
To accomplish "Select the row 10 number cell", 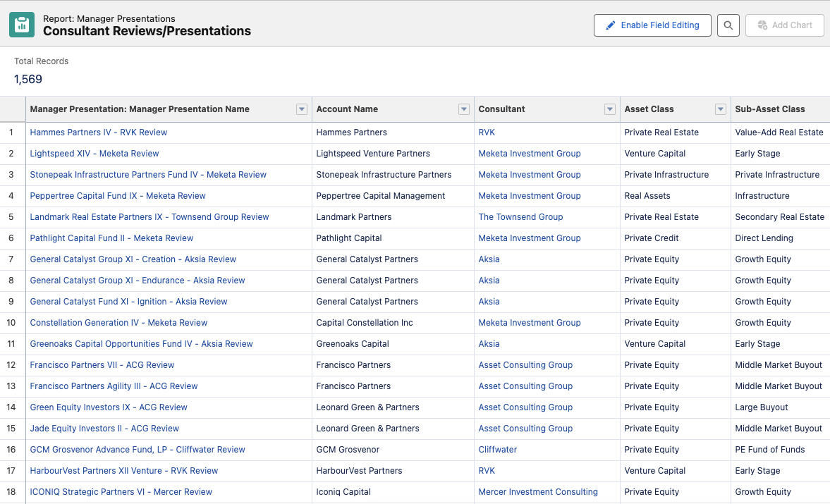I will click(11, 323).
